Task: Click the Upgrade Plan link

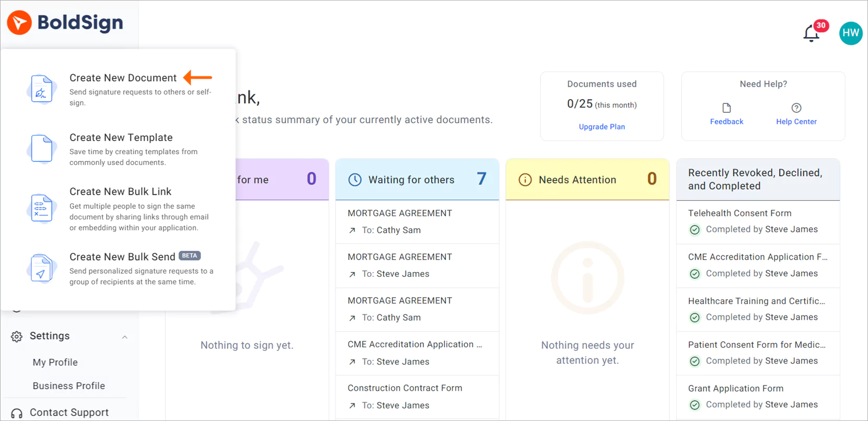Action: tap(601, 126)
